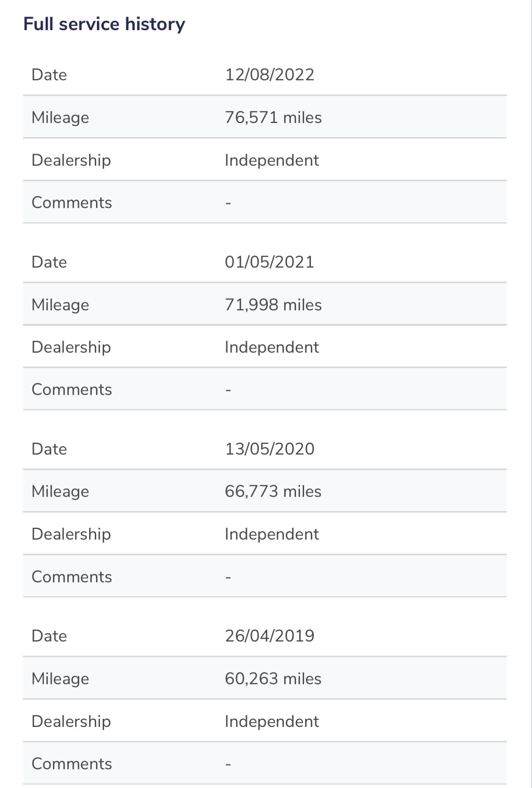Click Independent in the 2020 service record
Viewport: 532px width, 788px height.
[272, 534]
